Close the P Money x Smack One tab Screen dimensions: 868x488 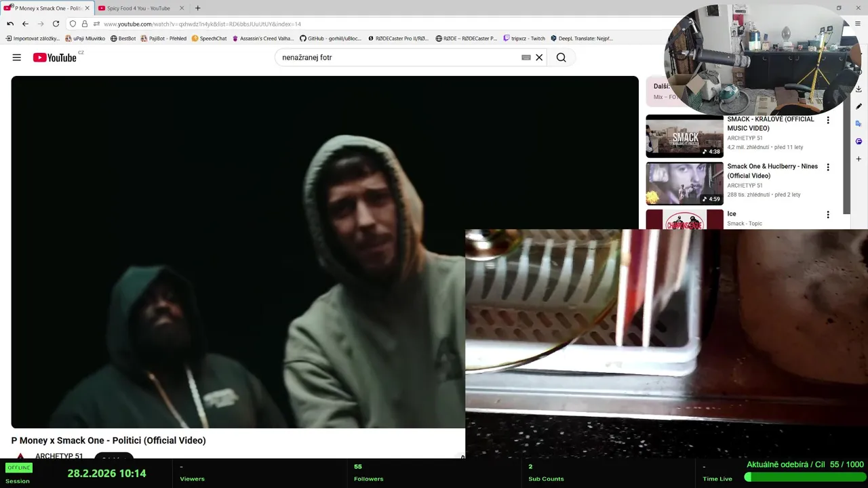tap(87, 8)
